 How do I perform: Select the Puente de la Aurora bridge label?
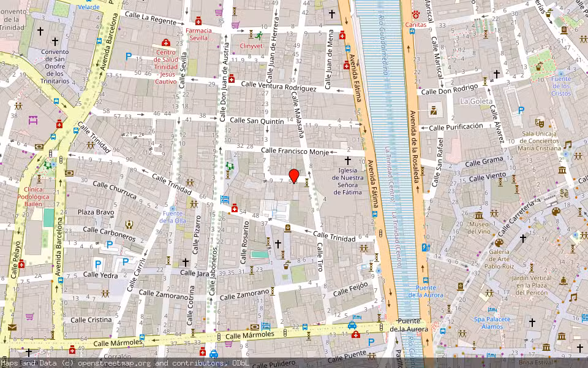[x=409, y=325]
